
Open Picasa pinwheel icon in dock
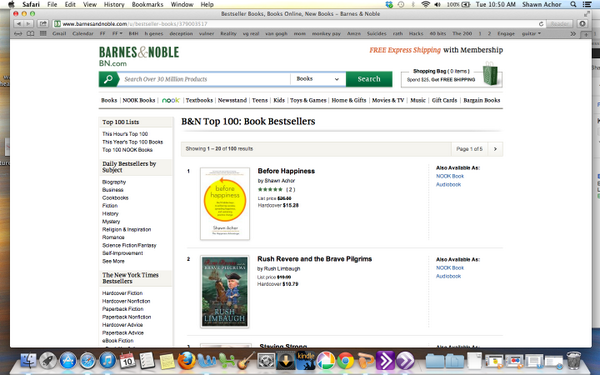(x=325, y=360)
